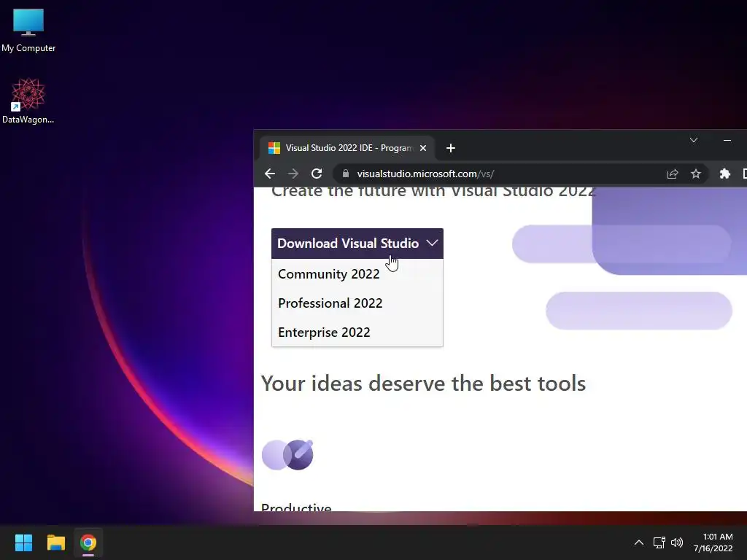Image resolution: width=747 pixels, height=560 pixels.
Task: Go forward in Chrome
Action: (x=293, y=174)
